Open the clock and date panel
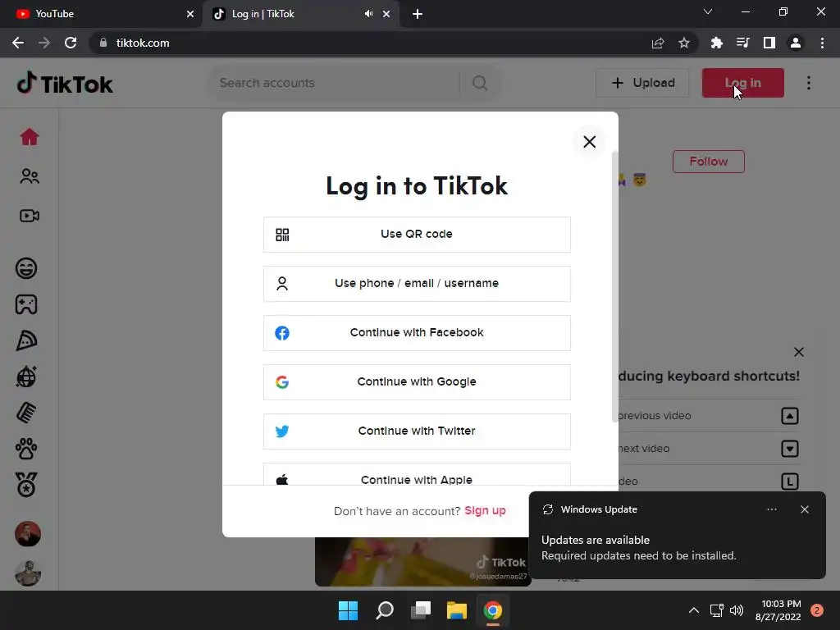 778,610
